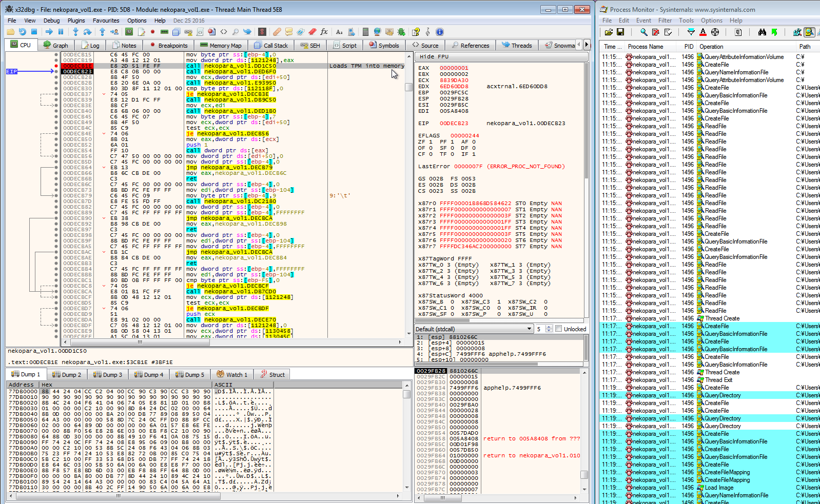The height and width of the screenshot is (504, 820).
Task: Open Find with the binoculars icon
Action: (762, 32)
